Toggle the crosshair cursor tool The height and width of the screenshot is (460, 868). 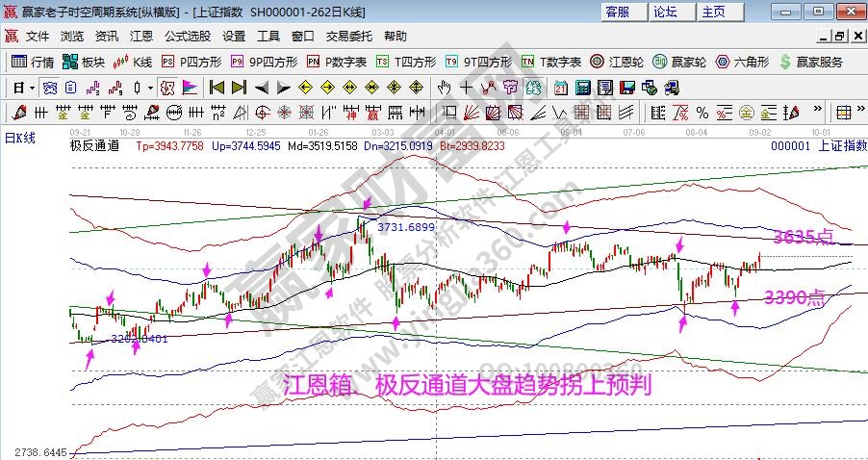pyautogui.click(x=466, y=88)
